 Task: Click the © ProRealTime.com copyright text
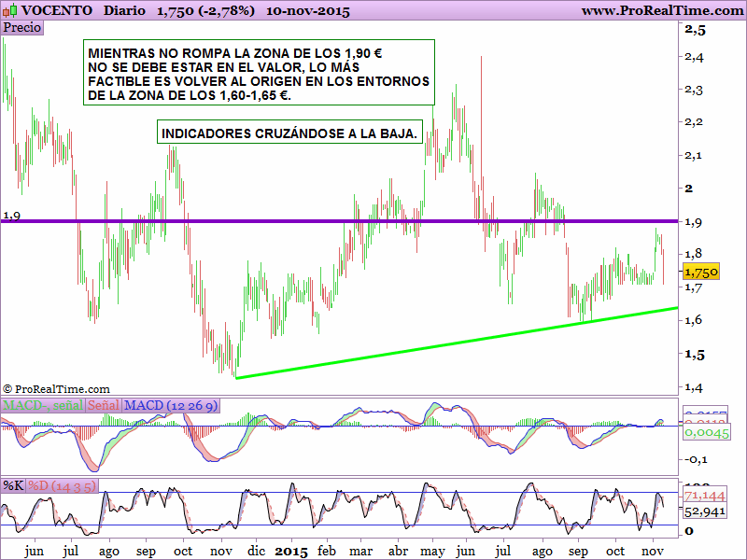click(56, 389)
